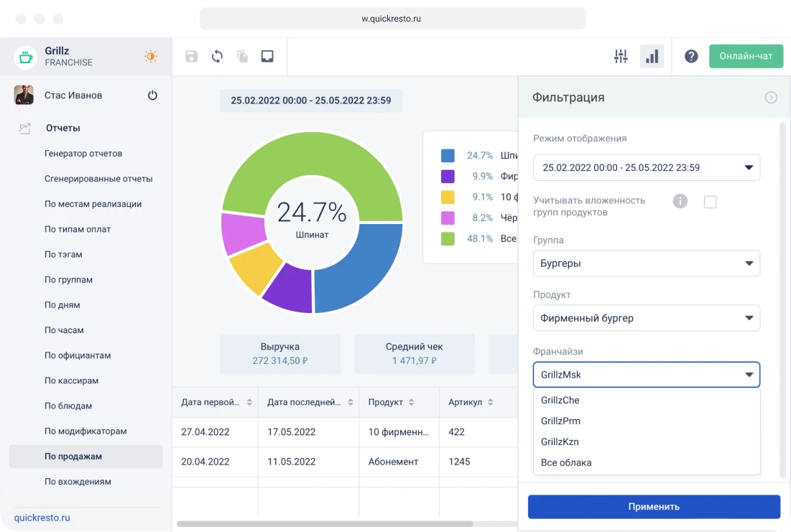Open Онлайн-чат support button
Screen dimensions: 791x532
pos(746,57)
